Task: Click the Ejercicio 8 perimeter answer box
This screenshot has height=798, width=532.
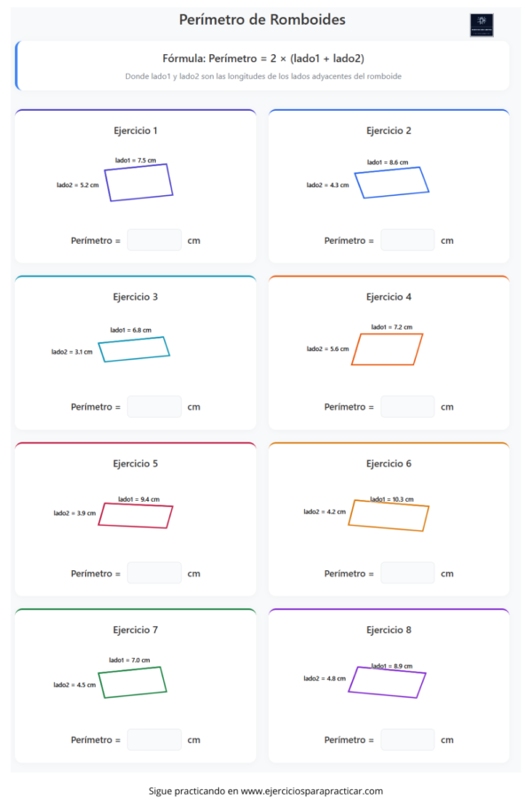Action: (407, 739)
